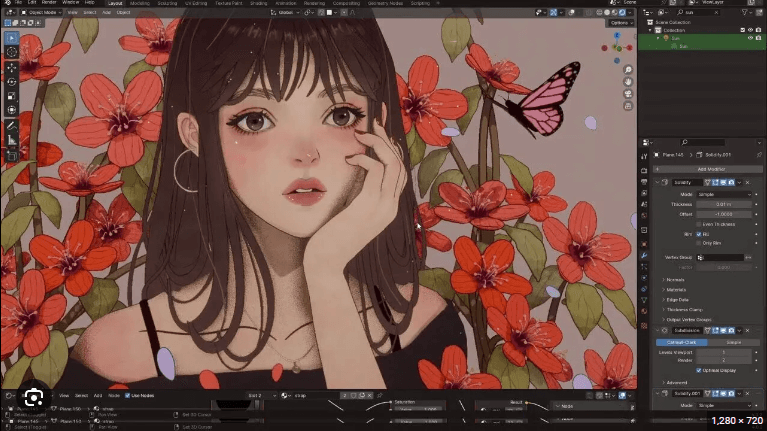Select the Move tool

coord(12,68)
